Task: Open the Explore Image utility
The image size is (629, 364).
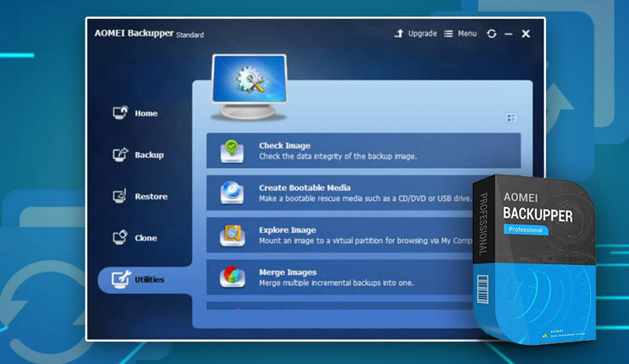Action: pyautogui.click(x=340, y=236)
